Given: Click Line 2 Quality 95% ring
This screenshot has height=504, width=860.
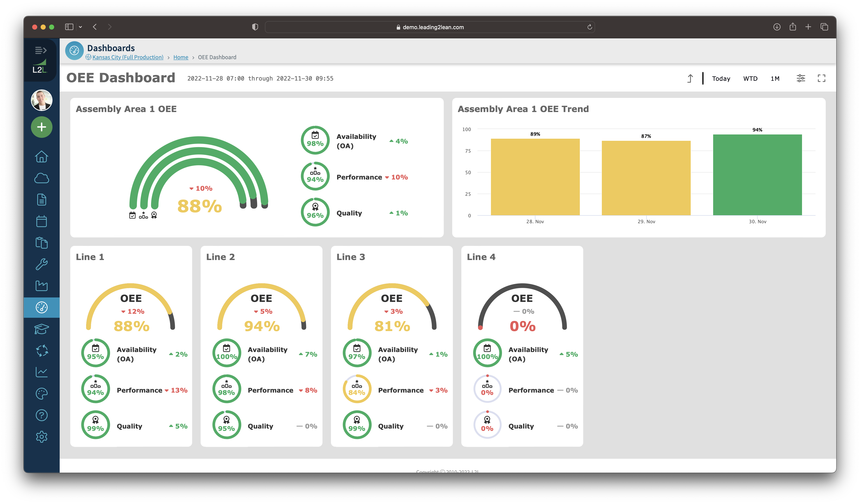Looking at the screenshot, I should pos(227,425).
